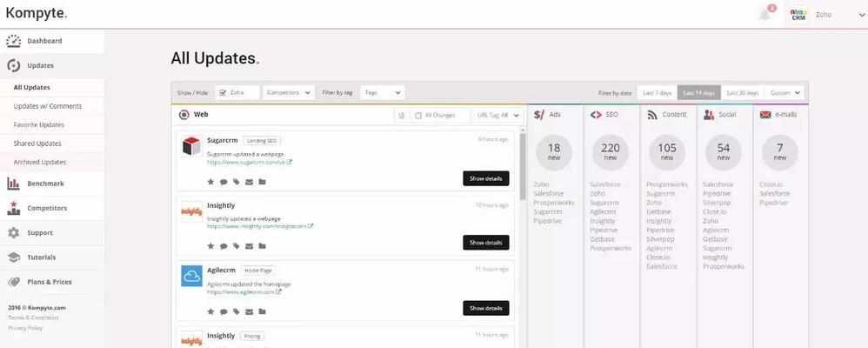
Task: Archive the Sugarcrm update with folder icon
Action: [x=263, y=182]
